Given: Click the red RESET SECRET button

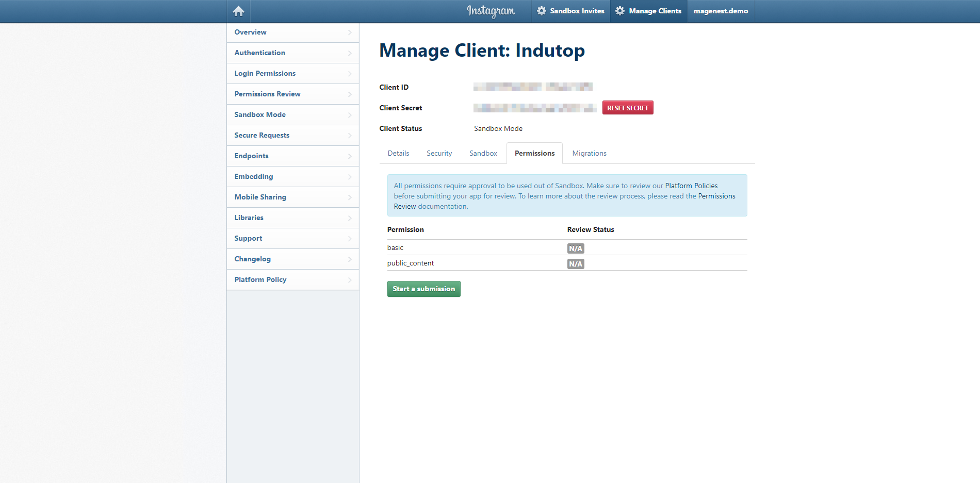Looking at the screenshot, I should (x=628, y=108).
